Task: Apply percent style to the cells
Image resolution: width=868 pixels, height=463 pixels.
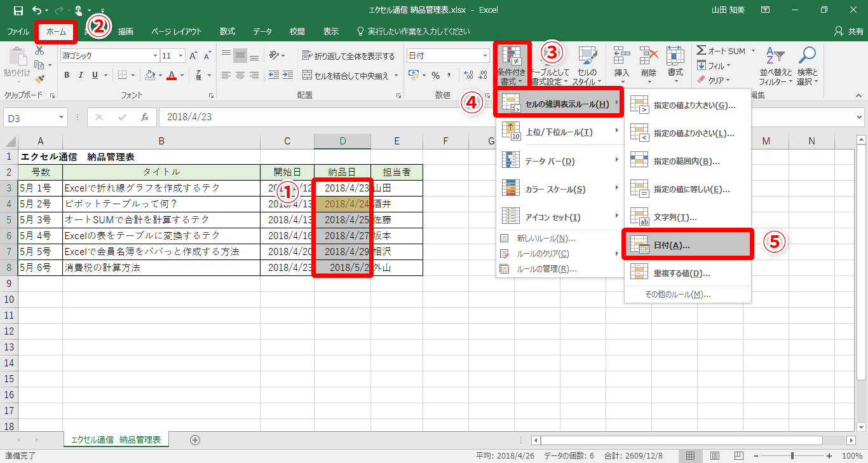Action: [x=436, y=75]
